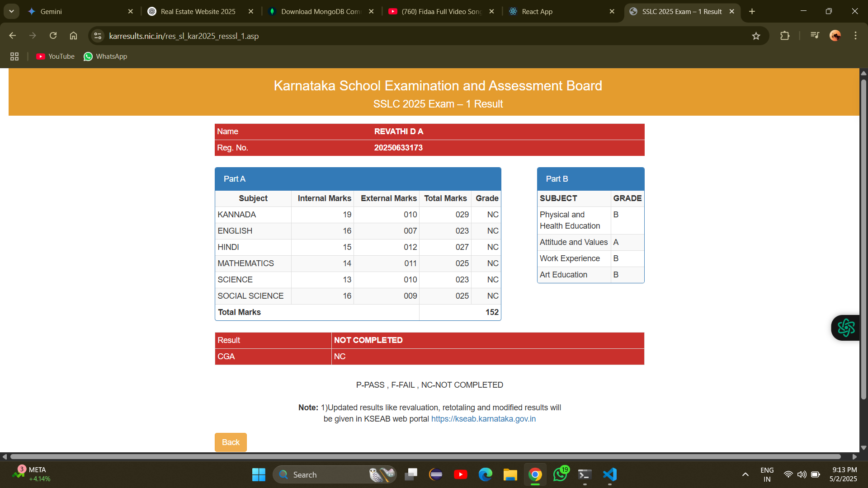The image size is (868, 488).
Task: Show hidden system tray icons chevron
Action: [x=745, y=474]
